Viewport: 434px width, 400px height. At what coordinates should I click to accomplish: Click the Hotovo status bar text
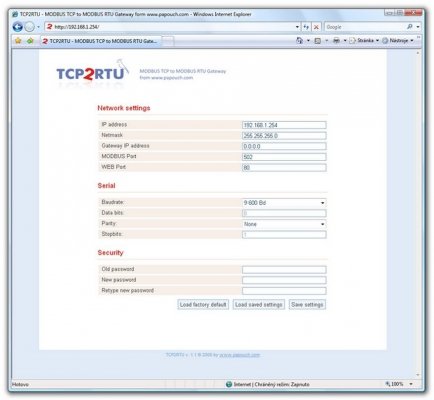coord(20,384)
